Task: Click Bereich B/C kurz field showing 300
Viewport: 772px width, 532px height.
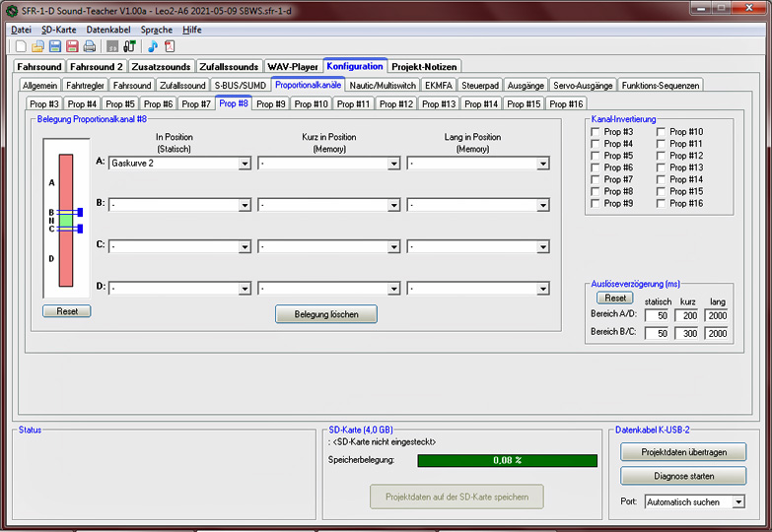Action: tap(686, 333)
